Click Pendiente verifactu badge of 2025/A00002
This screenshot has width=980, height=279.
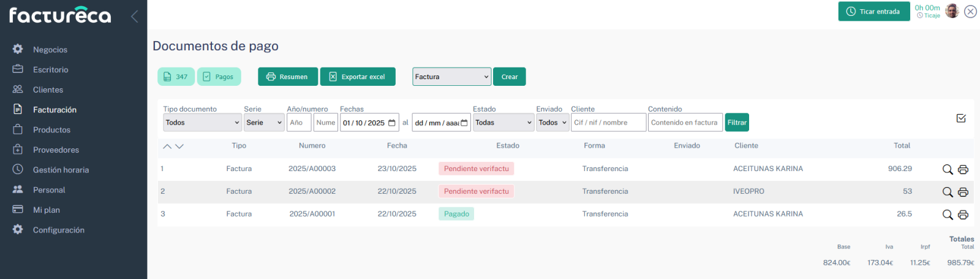(x=477, y=191)
